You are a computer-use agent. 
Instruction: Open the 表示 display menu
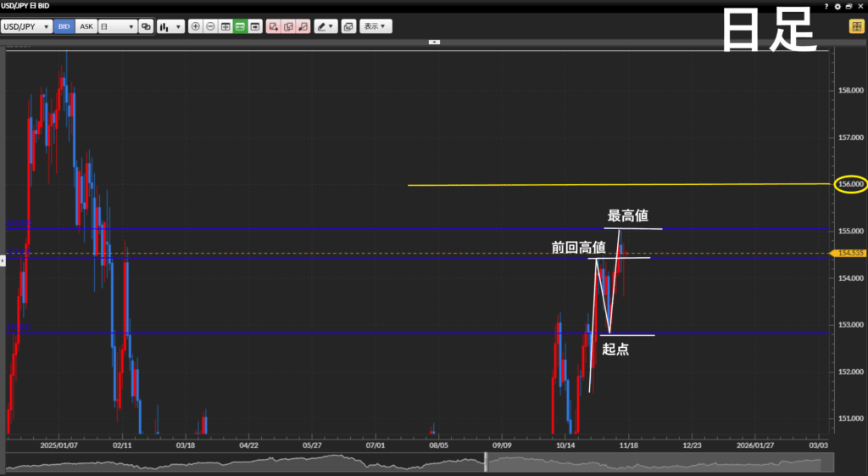tap(375, 26)
